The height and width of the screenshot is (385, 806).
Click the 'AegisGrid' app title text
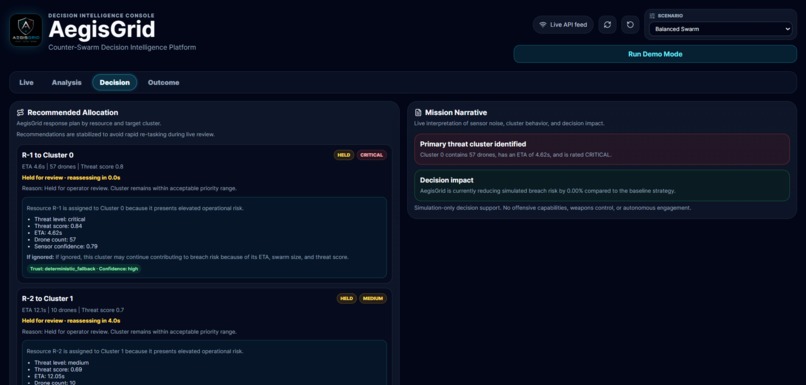coord(102,30)
